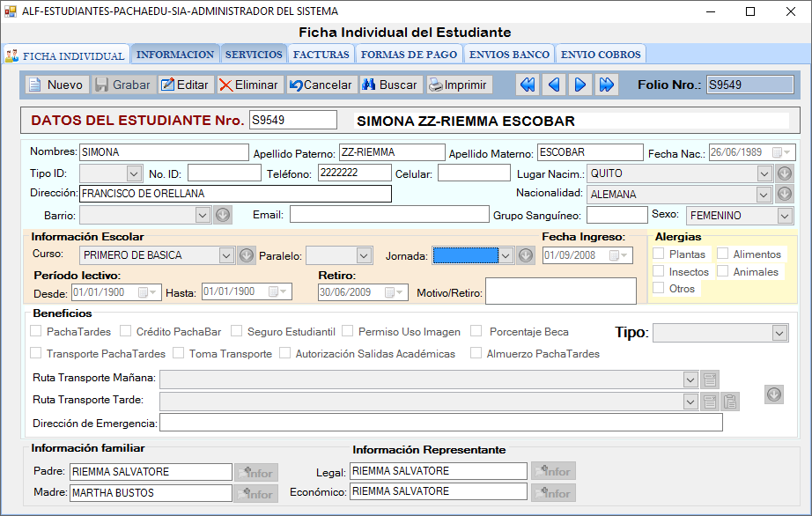Switch to the FACTURAS tab
Screen dimensions: 812x516
pos(321,55)
